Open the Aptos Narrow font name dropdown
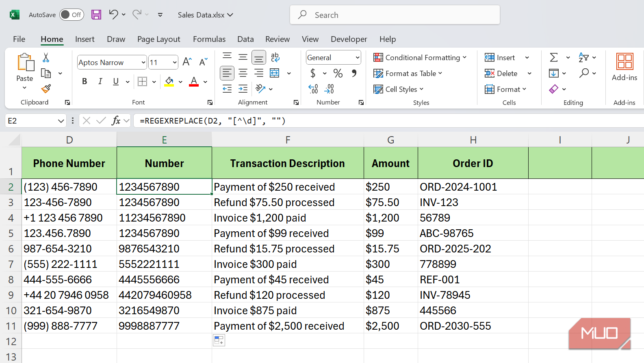644x363 pixels. pyautogui.click(x=143, y=62)
